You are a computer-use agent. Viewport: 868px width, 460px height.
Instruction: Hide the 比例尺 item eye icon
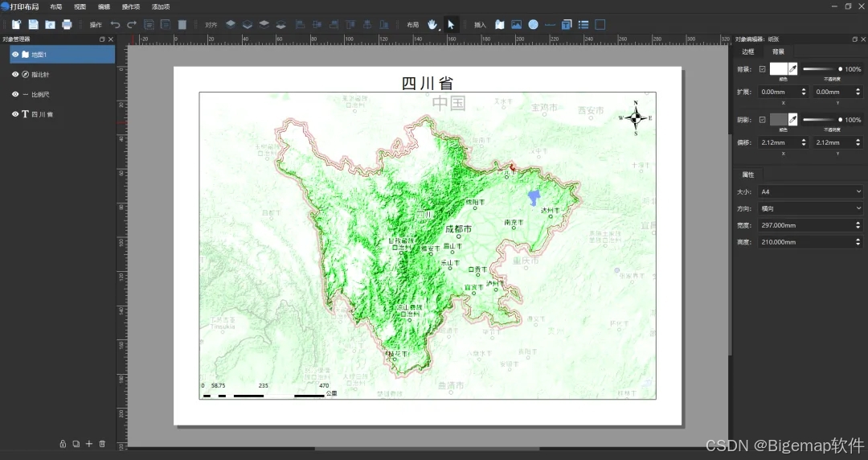tap(15, 94)
